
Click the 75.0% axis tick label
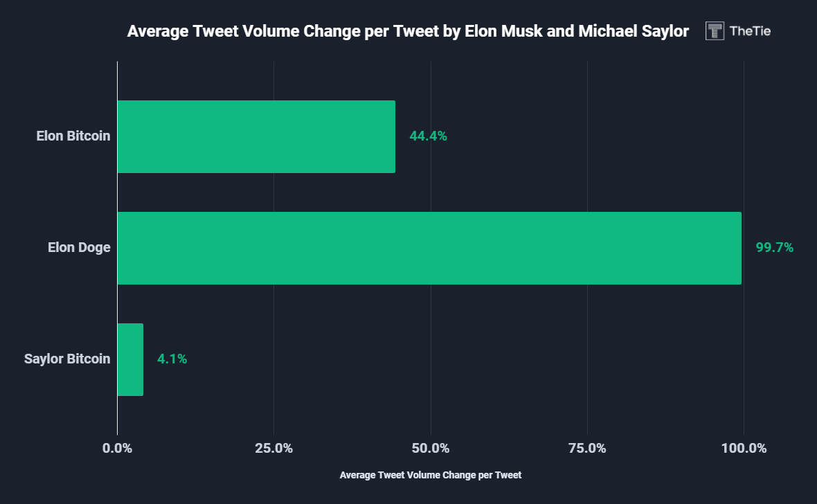[587, 448]
